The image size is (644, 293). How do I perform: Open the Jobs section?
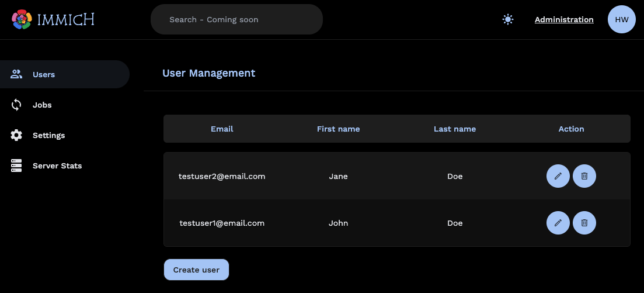coord(42,105)
